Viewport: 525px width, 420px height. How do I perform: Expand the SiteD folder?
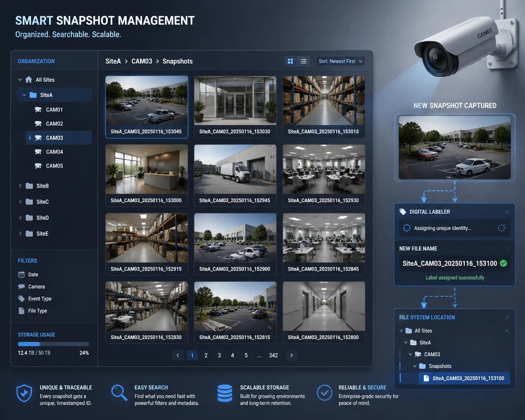click(x=20, y=217)
